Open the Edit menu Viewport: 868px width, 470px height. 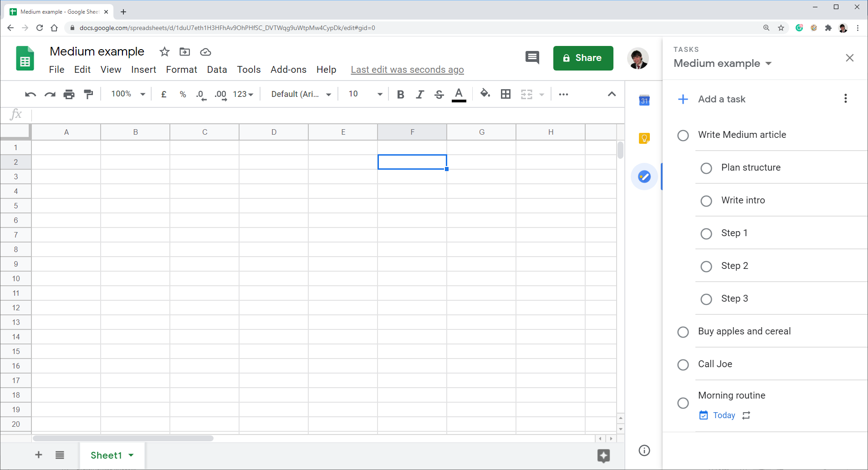coord(82,70)
